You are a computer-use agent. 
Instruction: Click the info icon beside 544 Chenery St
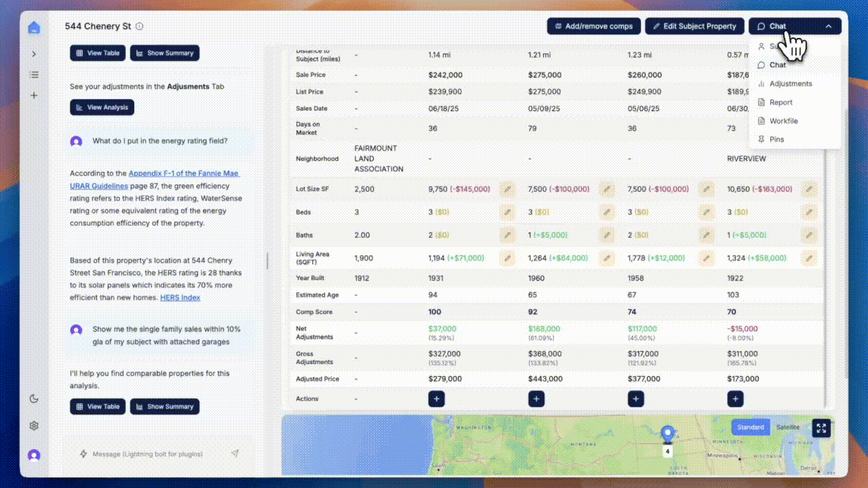[x=140, y=26]
